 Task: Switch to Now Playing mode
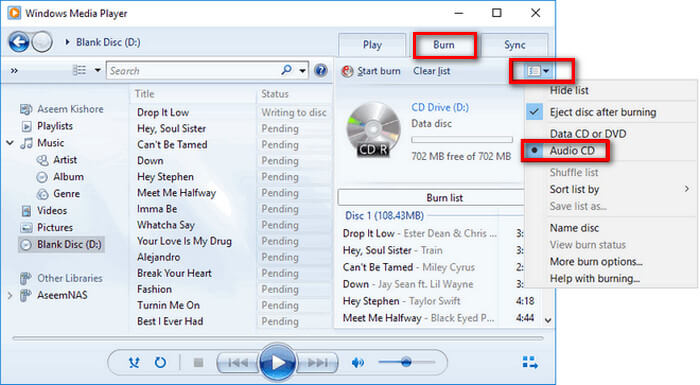(530, 362)
